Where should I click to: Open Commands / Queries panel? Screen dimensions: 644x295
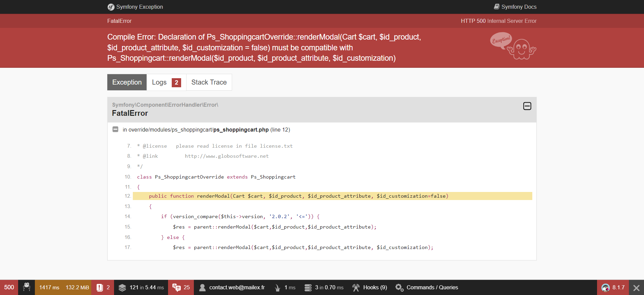432,287
